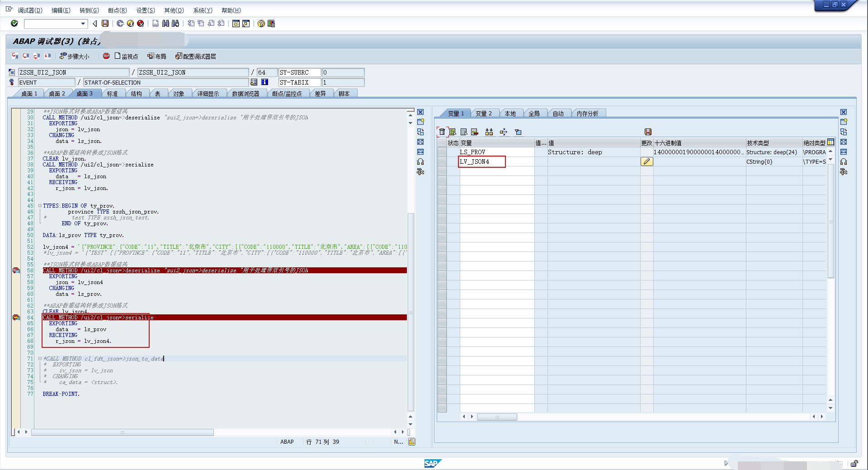
Task: Open the 设置(S) menu
Action: click(x=146, y=10)
